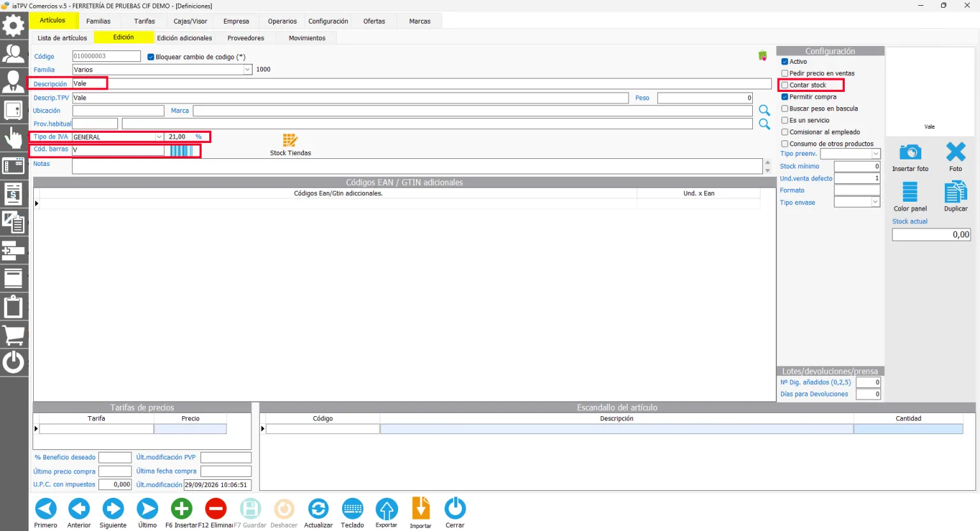Image resolution: width=980 pixels, height=531 pixels.
Task: Go to next article with Siguiente
Action: (x=114, y=509)
